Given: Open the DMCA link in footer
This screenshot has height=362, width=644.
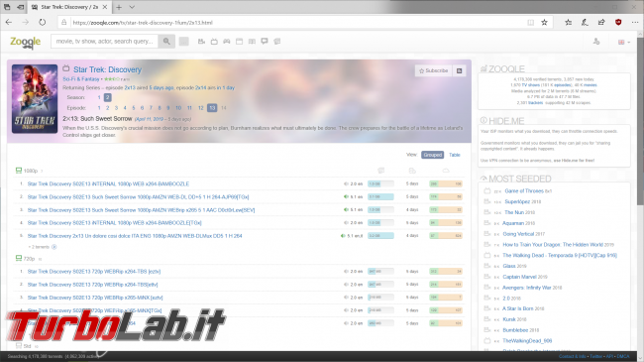Looking at the screenshot, I should click(x=622, y=356).
